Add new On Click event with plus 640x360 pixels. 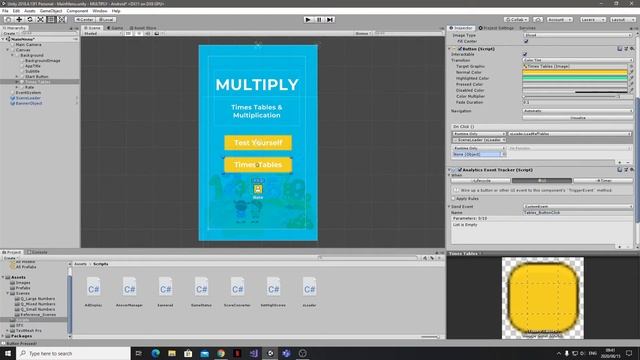pyautogui.click(x=620, y=162)
